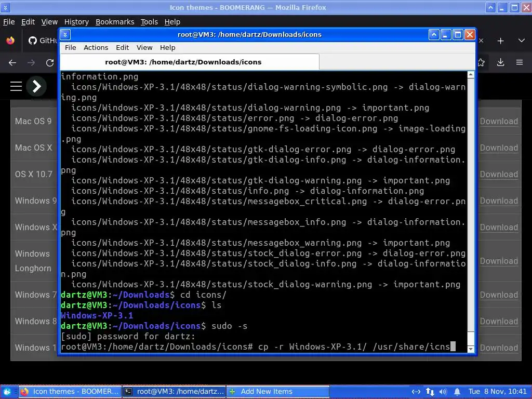532x399 pixels.
Task: Bookmark this page with the star icon
Action: click(x=481, y=62)
